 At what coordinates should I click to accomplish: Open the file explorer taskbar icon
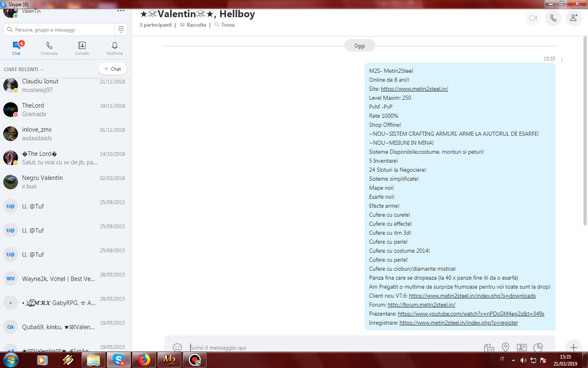[x=93, y=360]
